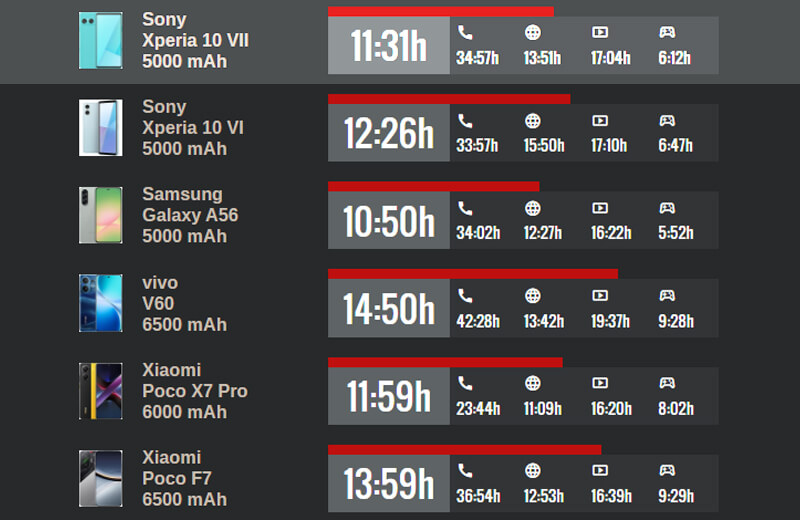Click the web browsing globe icon for Samsung Galaxy A56

click(x=533, y=208)
